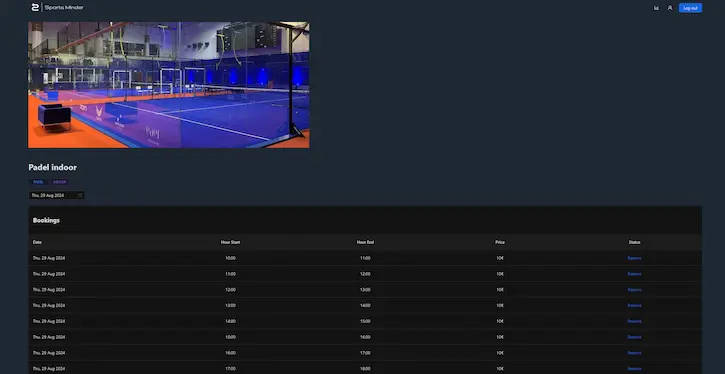Image resolution: width=725 pixels, height=374 pixels.
Task: Select 12:00 in the Hour Start column
Action: [x=230, y=290]
